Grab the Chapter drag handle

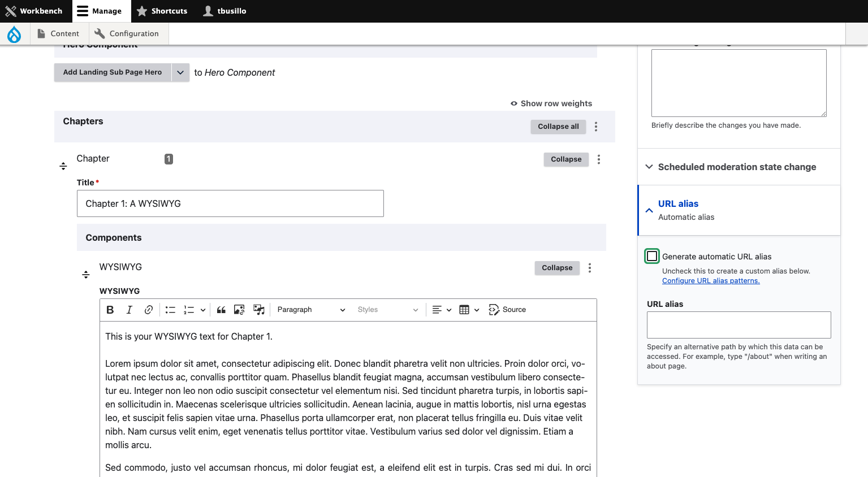coord(63,166)
